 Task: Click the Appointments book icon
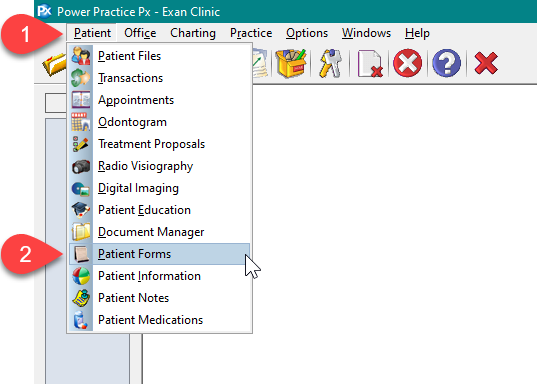coord(81,100)
